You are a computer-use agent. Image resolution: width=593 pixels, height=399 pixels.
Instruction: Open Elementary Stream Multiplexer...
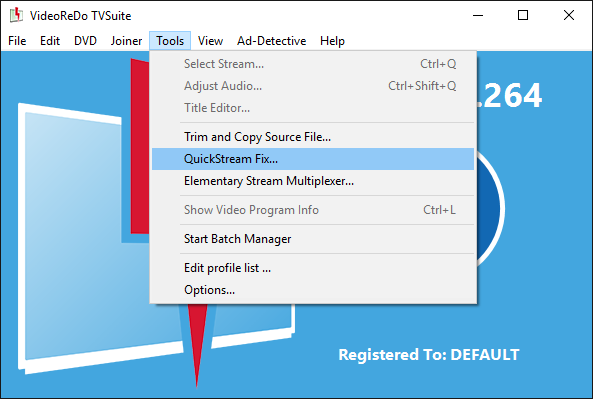coord(313,181)
